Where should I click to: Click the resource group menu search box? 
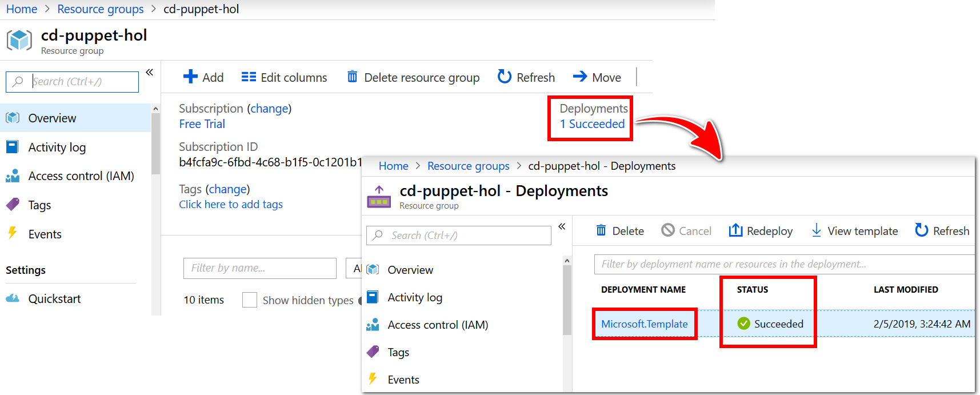tap(72, 82)
